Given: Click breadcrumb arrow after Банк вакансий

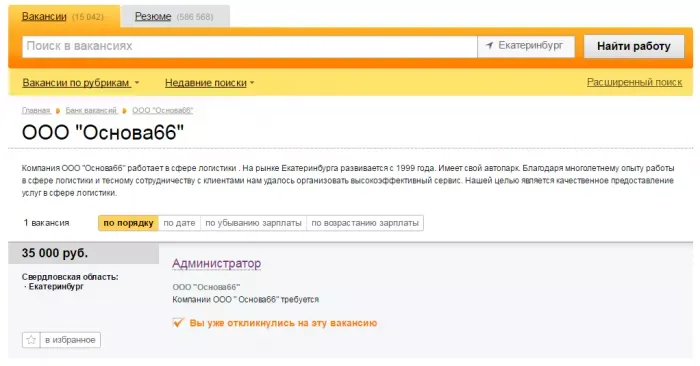Looking at the screenshot, I should coord(125,111).
